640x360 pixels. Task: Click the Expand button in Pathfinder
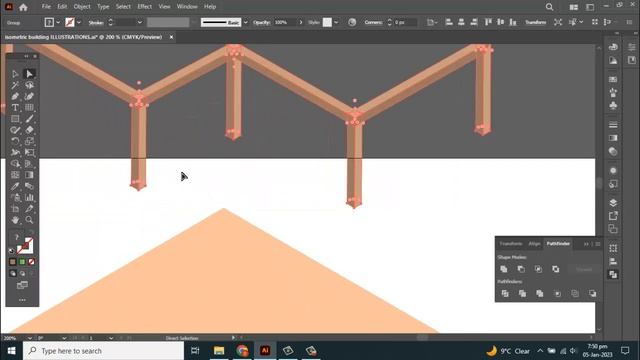click(584, 269)
